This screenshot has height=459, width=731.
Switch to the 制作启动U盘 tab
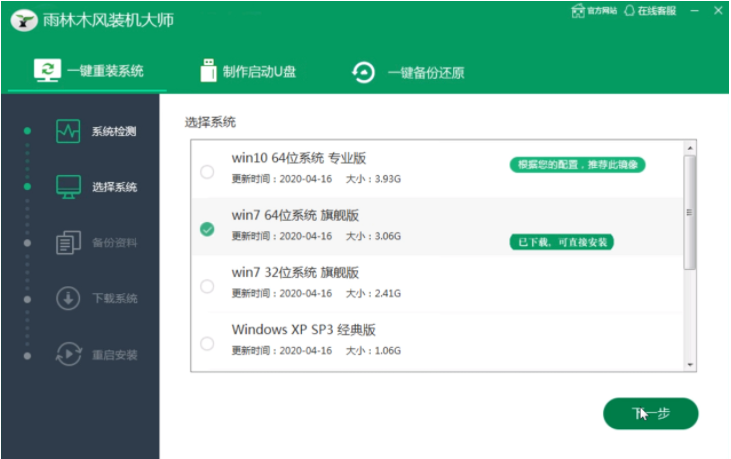coord(248,71)
